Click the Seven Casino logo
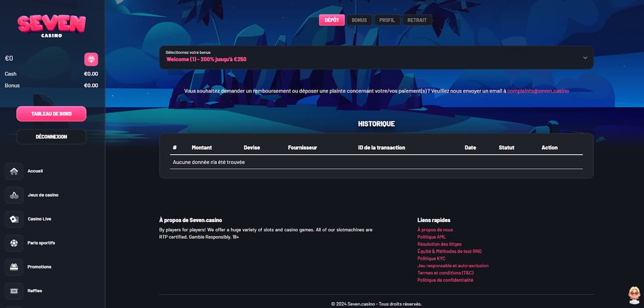Image resolution: width=644 pixels, height=308 pixels. click(x=51, y=26)
